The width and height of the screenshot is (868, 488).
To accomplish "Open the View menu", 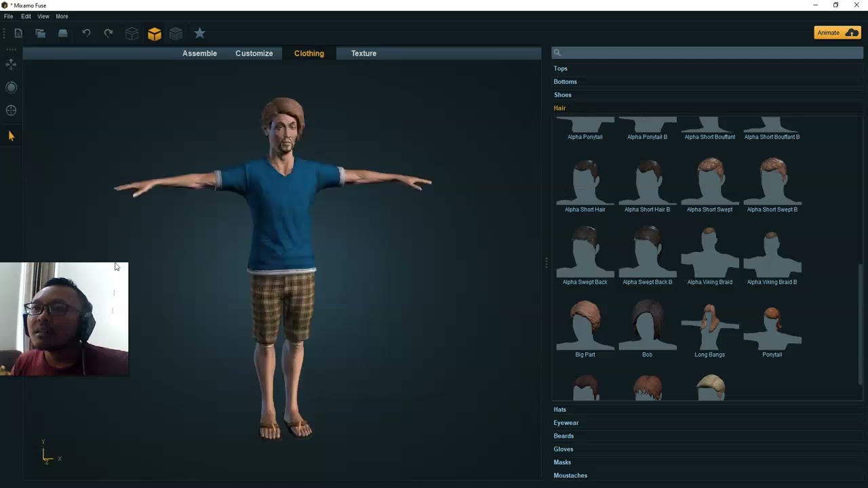I will pos(43,16).
